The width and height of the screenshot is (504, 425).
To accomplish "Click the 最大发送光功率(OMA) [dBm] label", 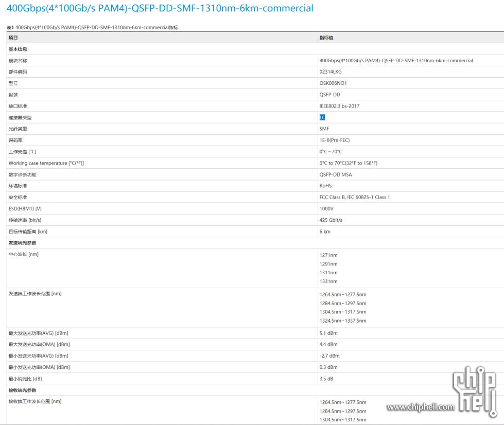I will pyautogui.click(x=39, y=345).
